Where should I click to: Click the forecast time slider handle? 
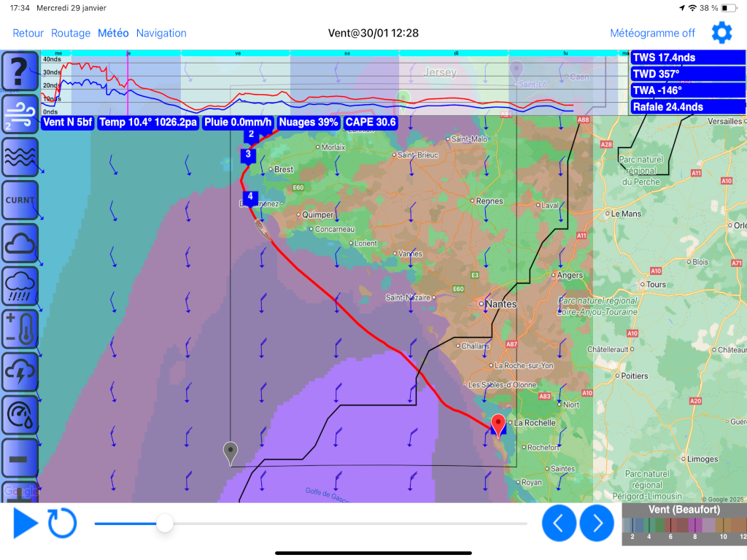click(x=165, y=524)
